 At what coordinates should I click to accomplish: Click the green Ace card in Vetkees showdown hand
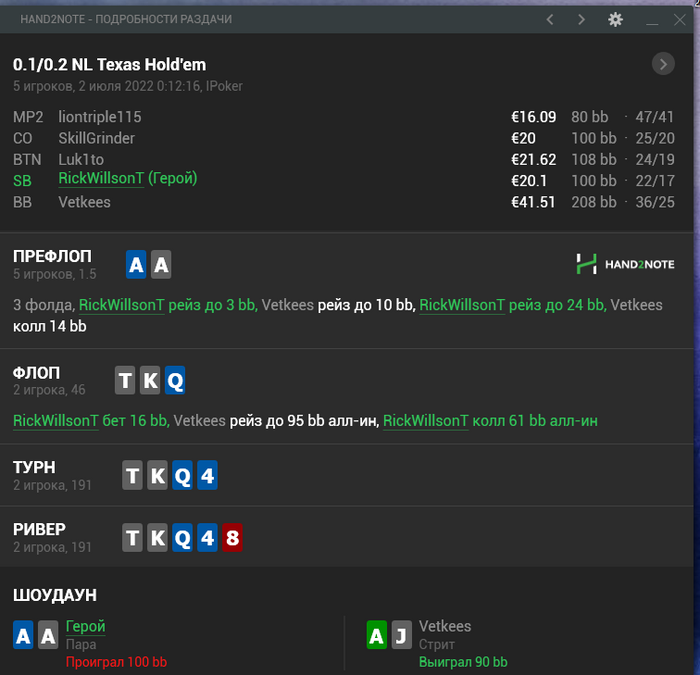[376, 635]
